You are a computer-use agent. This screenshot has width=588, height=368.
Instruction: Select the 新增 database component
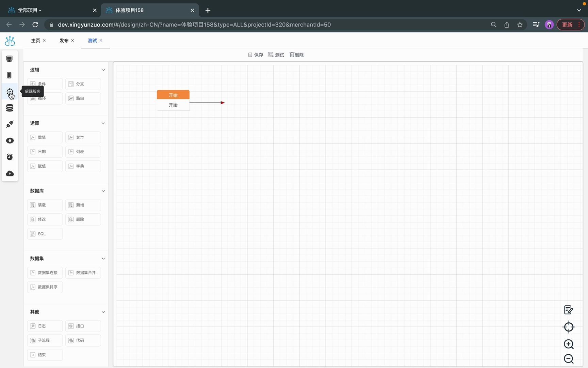tap(83, 205)
